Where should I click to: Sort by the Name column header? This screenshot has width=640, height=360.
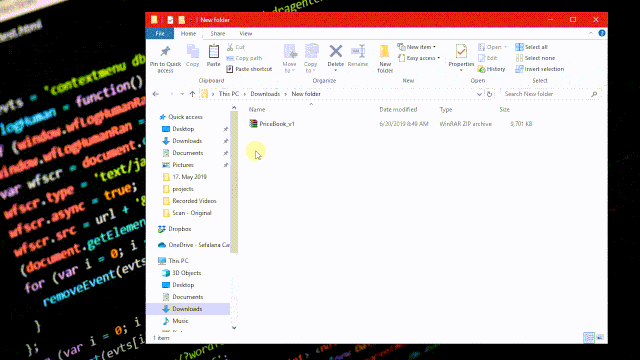(257, 109)
